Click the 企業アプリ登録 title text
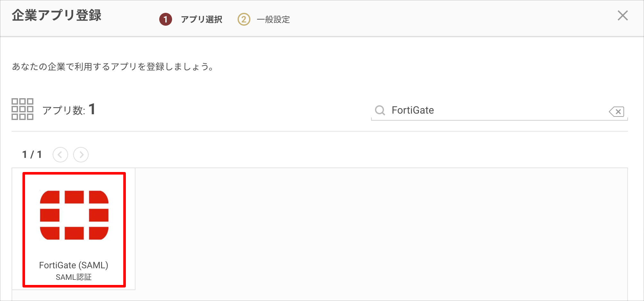The image size is (644, 301). pyautogui.click(x=57, y=15)
